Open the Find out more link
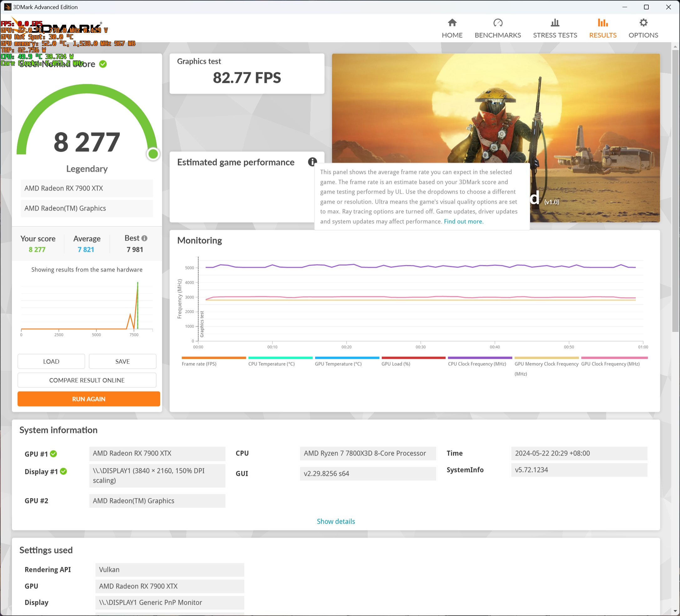Screen dimensions: 680x616 [x=463, y=221]
